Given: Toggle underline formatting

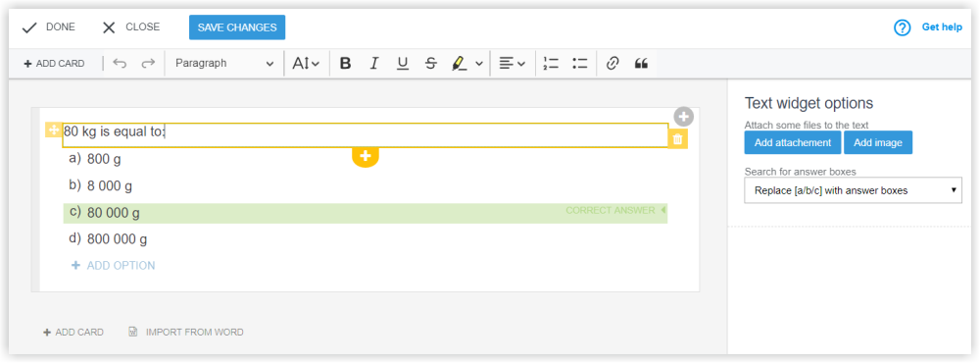Looking at the screenshot, I should pos(403,63).
